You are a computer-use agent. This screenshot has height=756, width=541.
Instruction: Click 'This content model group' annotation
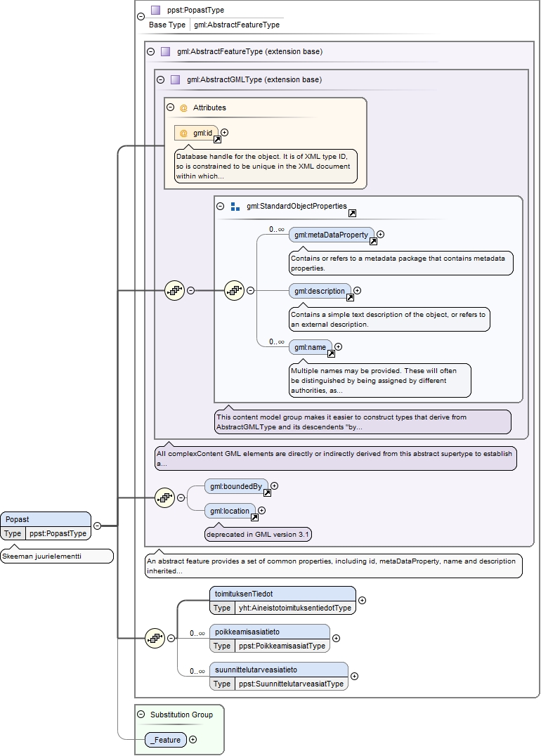pos(363,422)
